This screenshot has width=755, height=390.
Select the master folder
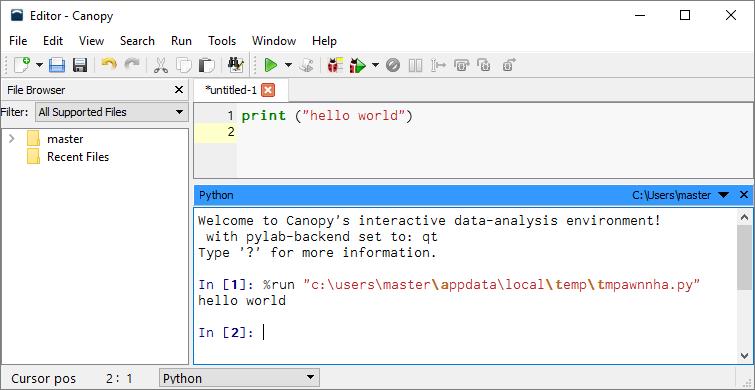[x=65, y=139]
